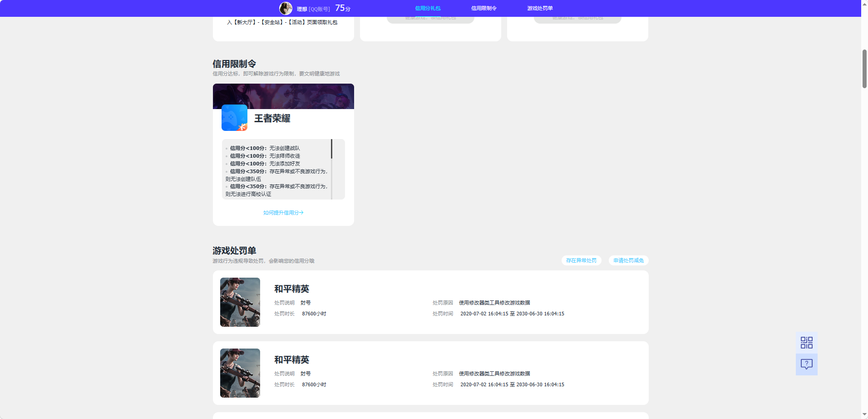Click the 王者荣耀 card banner image
This screenshot has height=419, width=868.
tap(283, 95)
